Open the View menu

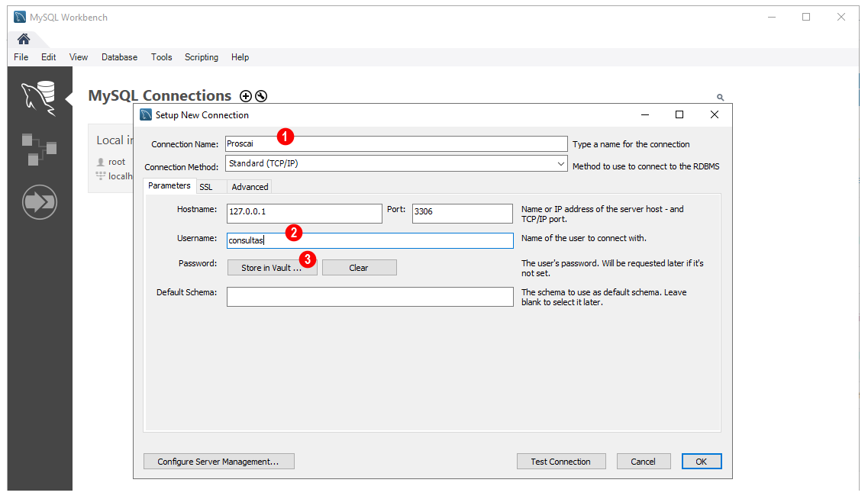tap(79, 57)
